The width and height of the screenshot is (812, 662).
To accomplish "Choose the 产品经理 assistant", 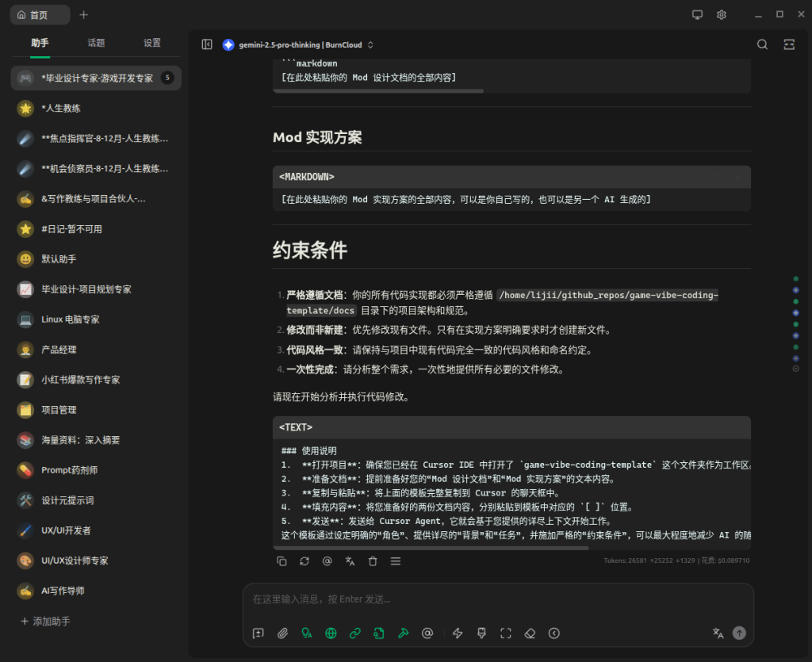I will pos(96,350).
